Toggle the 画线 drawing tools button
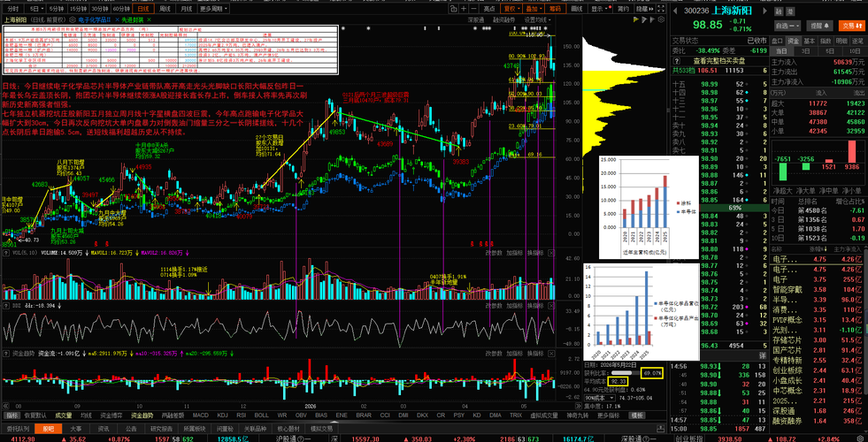 click(576, 9)
